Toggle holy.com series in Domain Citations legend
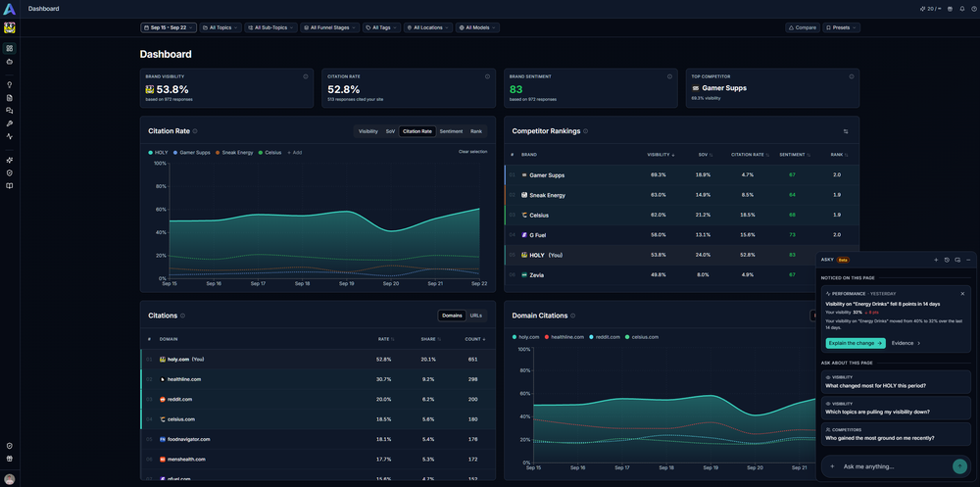This screenshot has height=487, width=980. coord(526,337)
